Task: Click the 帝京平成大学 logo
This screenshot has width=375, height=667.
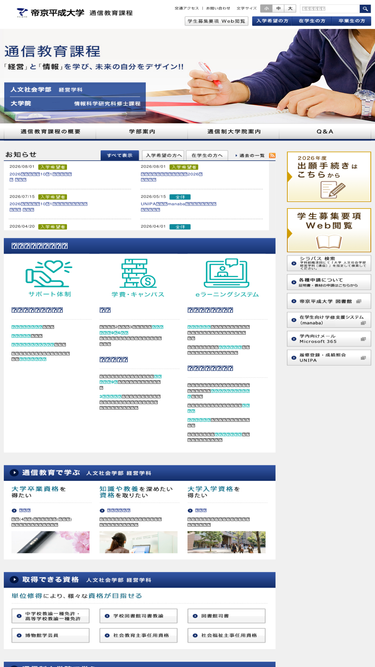Action: (51, 12)
